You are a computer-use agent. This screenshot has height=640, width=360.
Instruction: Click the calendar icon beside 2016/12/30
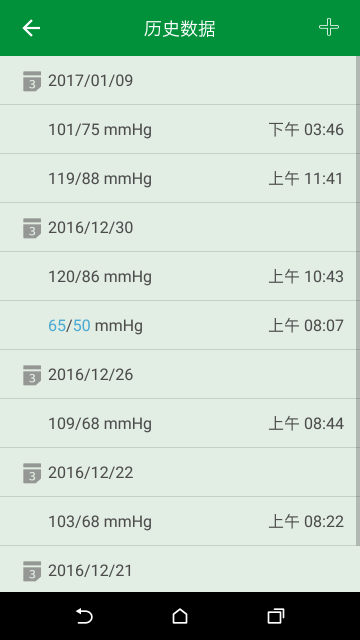32,228
